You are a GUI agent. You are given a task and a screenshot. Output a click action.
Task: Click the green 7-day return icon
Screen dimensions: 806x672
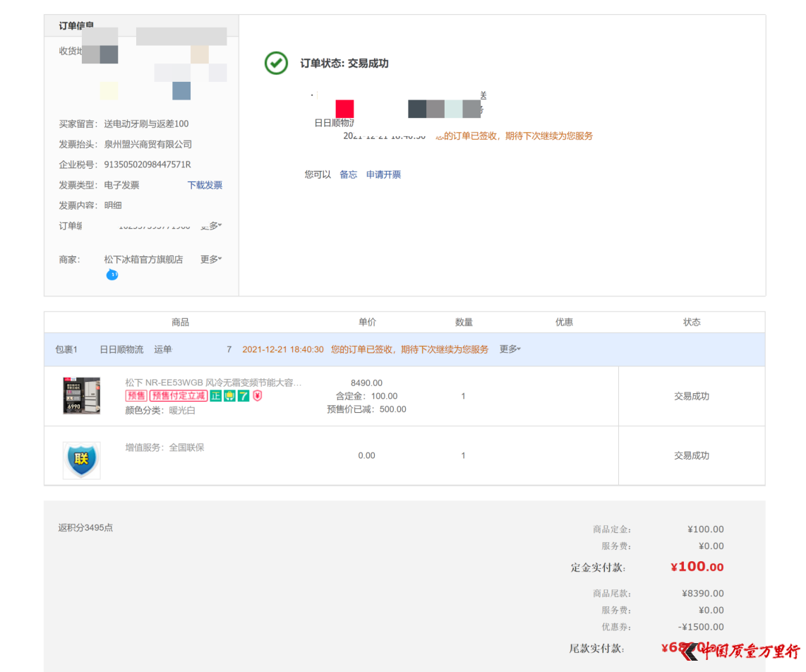(x=243, y=396)
